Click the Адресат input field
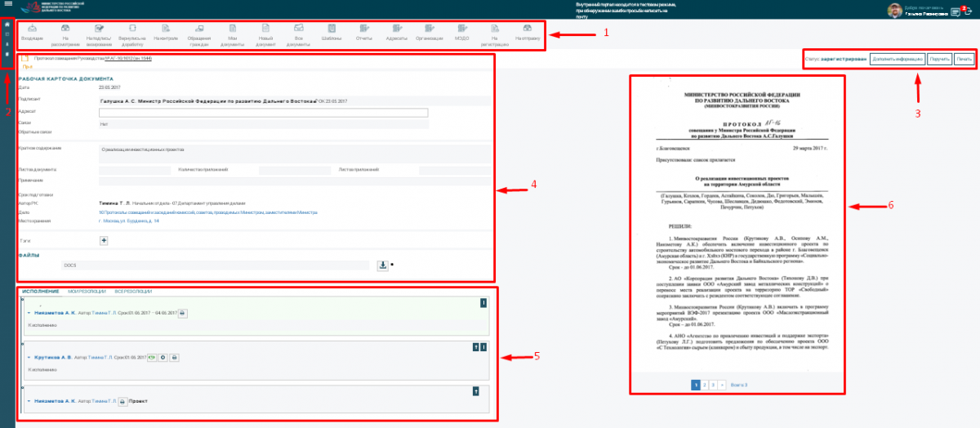The width and height of the screenshot is (980, 428). (x=263, y=113)
